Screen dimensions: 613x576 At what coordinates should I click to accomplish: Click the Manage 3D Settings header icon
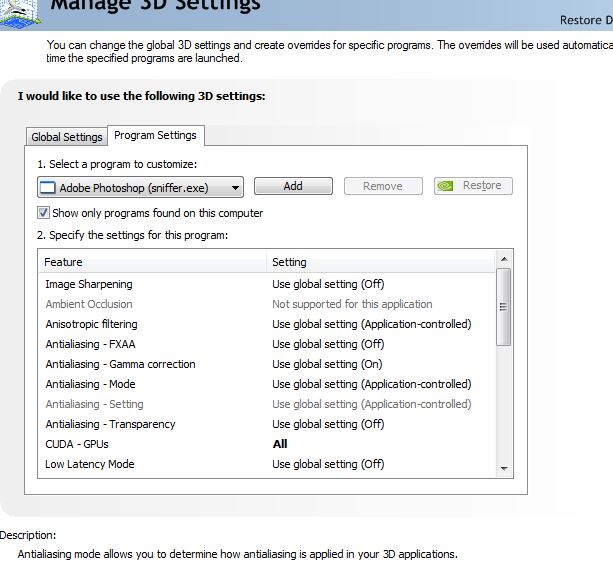pyautogui.click(x=20, y=14)
